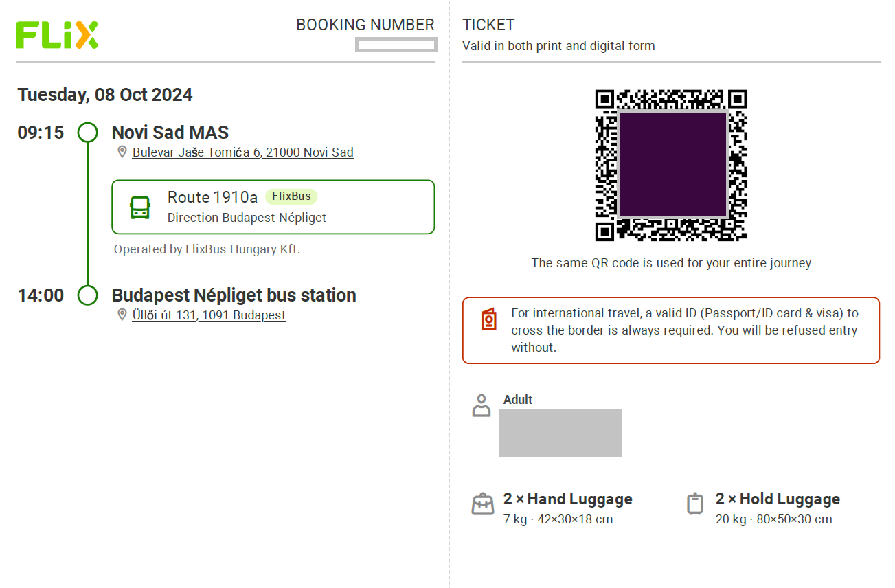Click the international travel ID warning box
The image size is (895, 588).
(670, 330)
